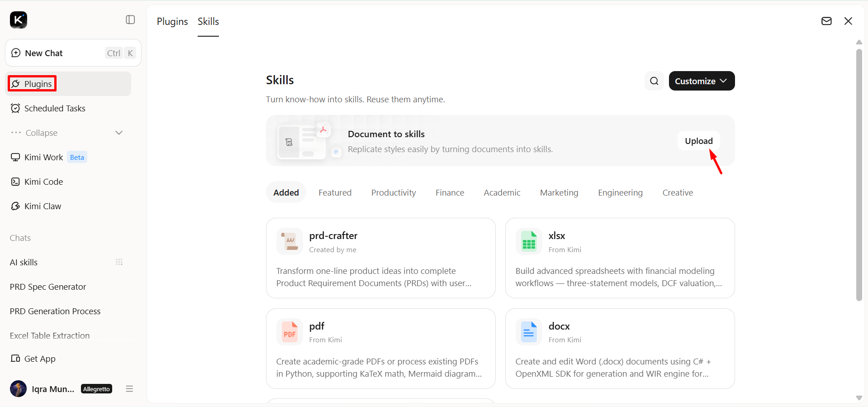868x407 pixels.
Task: Open Scheduled Tasks
Action: point(68,108)
